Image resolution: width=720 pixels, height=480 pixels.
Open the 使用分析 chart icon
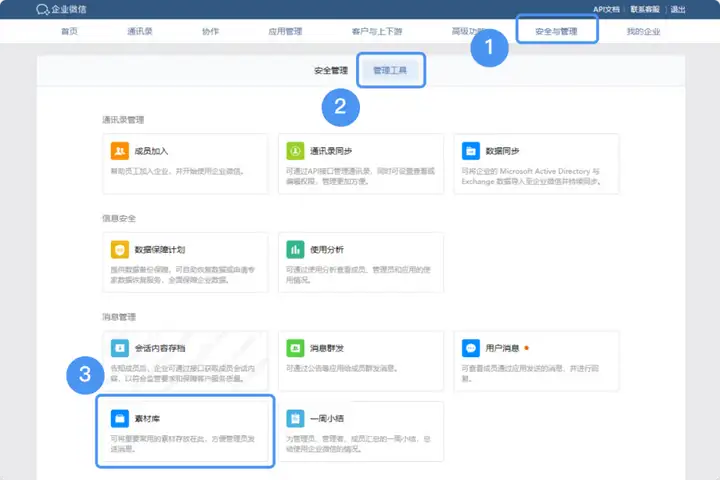pos(295,249)
